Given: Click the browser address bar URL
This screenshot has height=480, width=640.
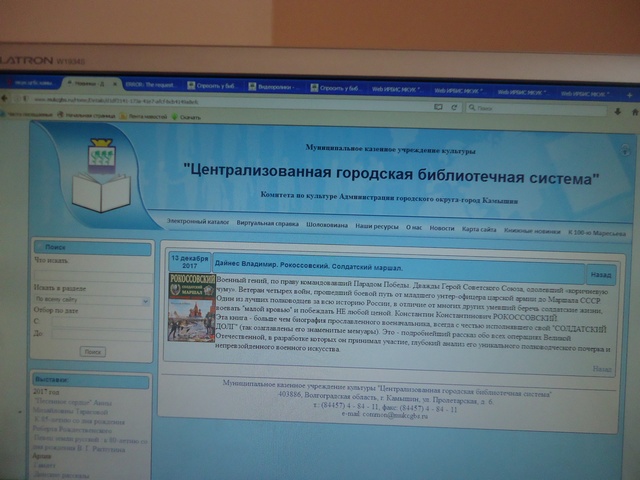Looking at the screenshot, I should click(116, 101).
